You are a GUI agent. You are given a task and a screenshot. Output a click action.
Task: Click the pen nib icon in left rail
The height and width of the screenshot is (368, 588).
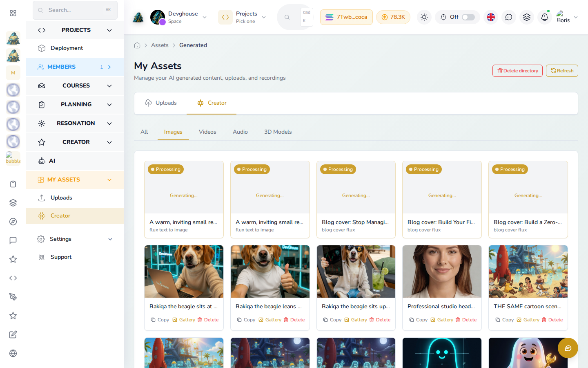pos(13,297)
